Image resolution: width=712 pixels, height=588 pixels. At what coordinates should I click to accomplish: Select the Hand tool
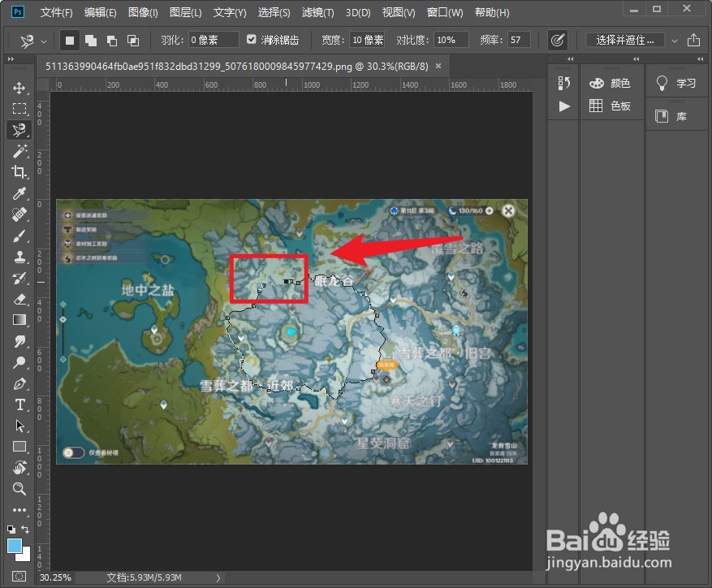19,468
